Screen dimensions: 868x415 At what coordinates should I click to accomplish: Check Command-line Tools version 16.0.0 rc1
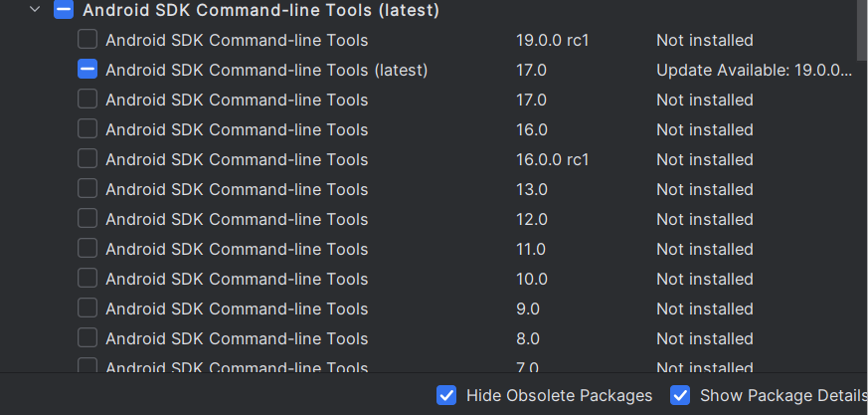click(x=87, y=159)
